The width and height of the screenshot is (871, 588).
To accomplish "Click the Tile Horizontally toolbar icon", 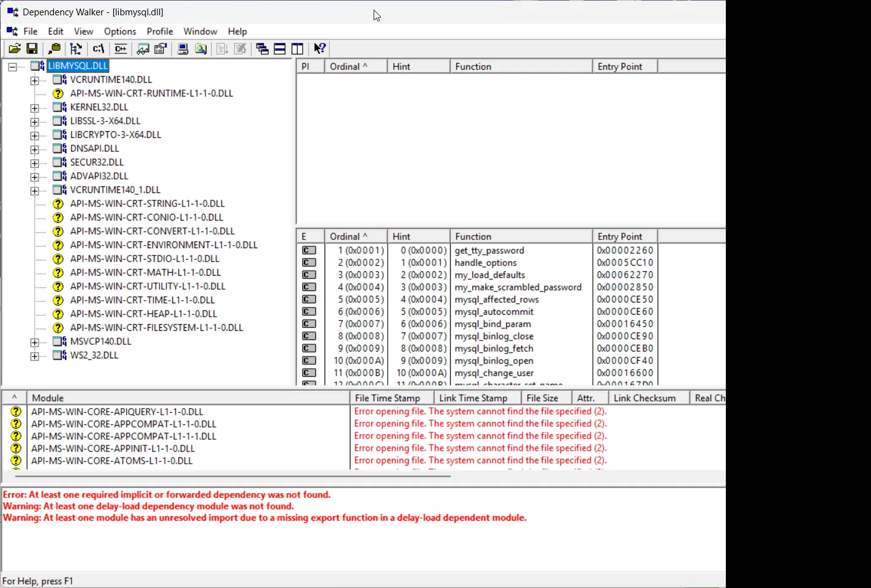I will pyautogui.click(x=280, y=49).
